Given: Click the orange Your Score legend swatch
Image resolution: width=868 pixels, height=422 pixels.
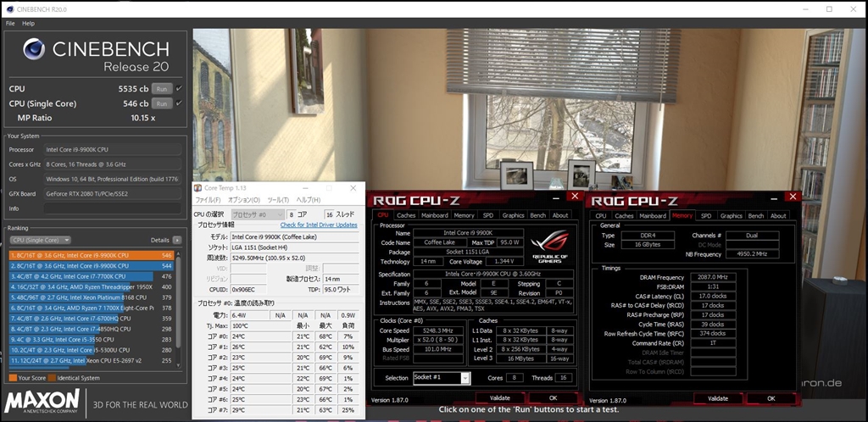Looking at the screenshot, I should [13, 378].
